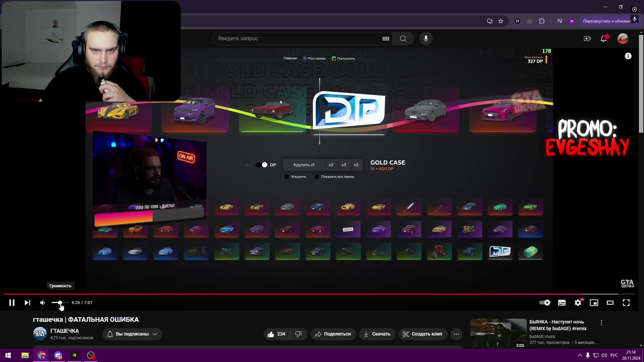Click Поделиться share button

coord(333,334)
